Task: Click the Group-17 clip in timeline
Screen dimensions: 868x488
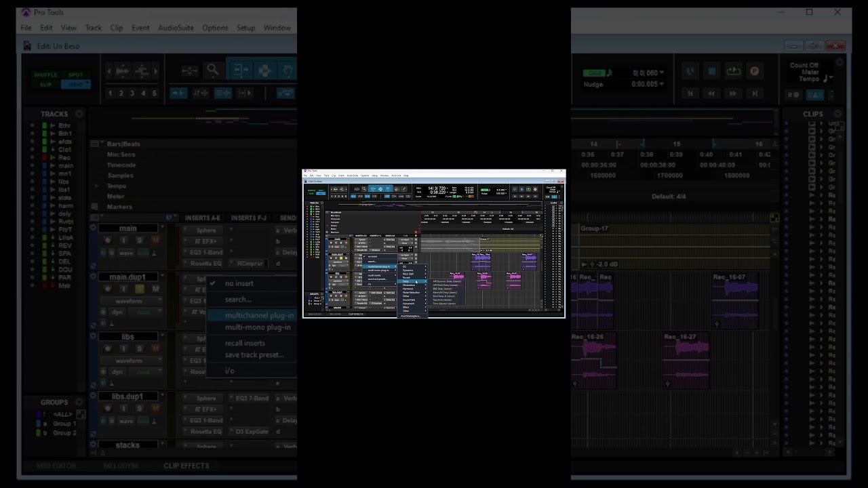Action: [510, 245]
